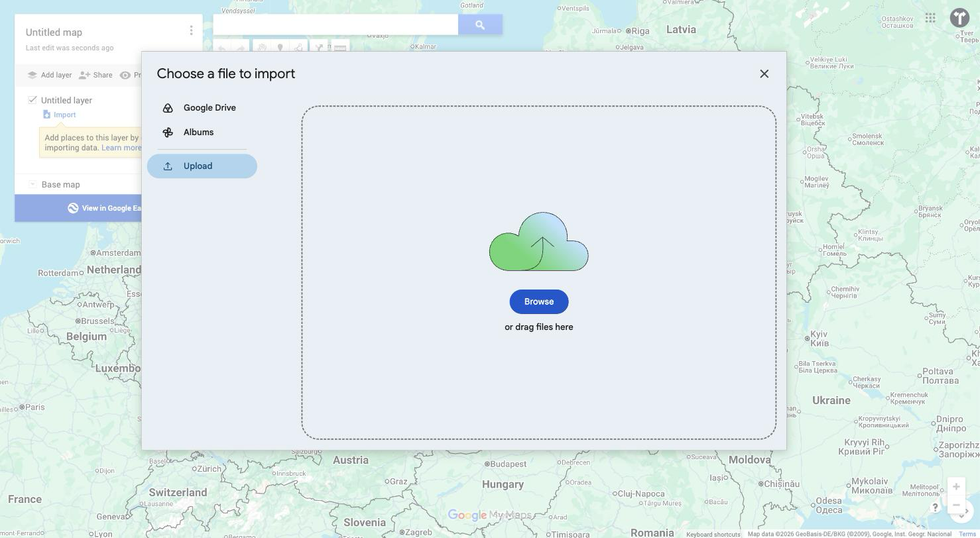The image size is (980, 538).
Task: Expand the Base map dropdown arrow
Action: (x=32, y=184)
